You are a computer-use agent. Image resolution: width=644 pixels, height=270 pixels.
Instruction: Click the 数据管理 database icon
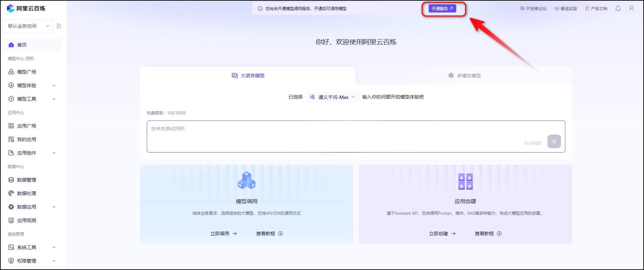[x=11, y=180]
